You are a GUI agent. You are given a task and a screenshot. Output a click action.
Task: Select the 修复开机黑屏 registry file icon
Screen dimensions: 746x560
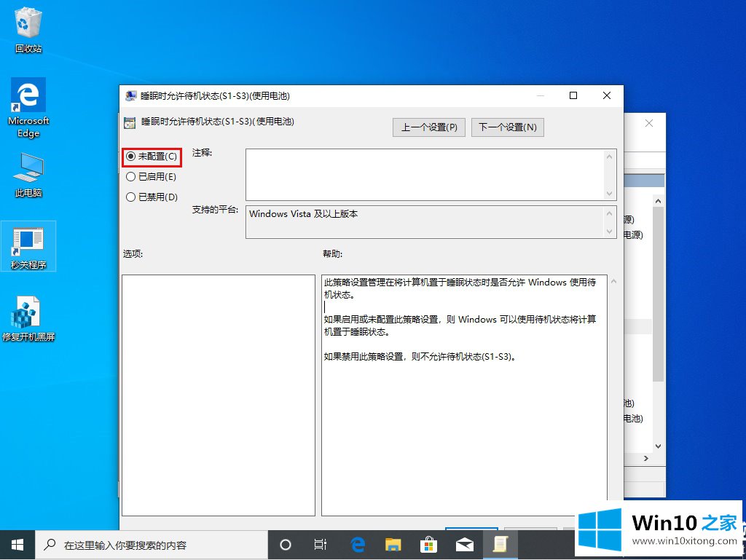(x=28, y=318)
